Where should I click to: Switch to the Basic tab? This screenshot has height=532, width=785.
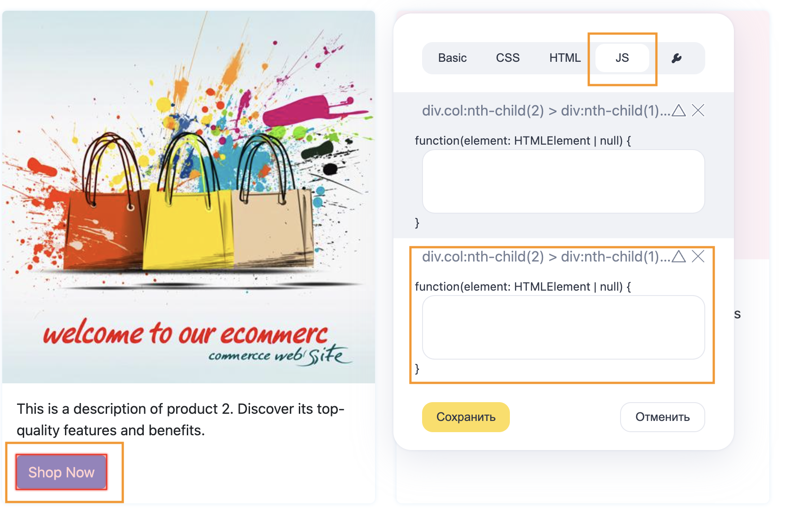pos(452,58)
